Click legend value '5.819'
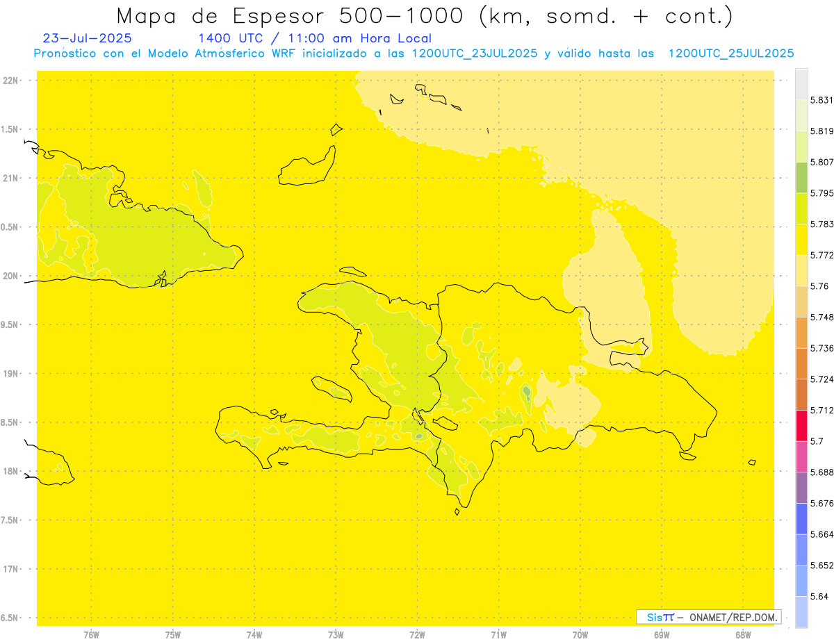Screen dimensions: 834x644 tap(822, 131)
